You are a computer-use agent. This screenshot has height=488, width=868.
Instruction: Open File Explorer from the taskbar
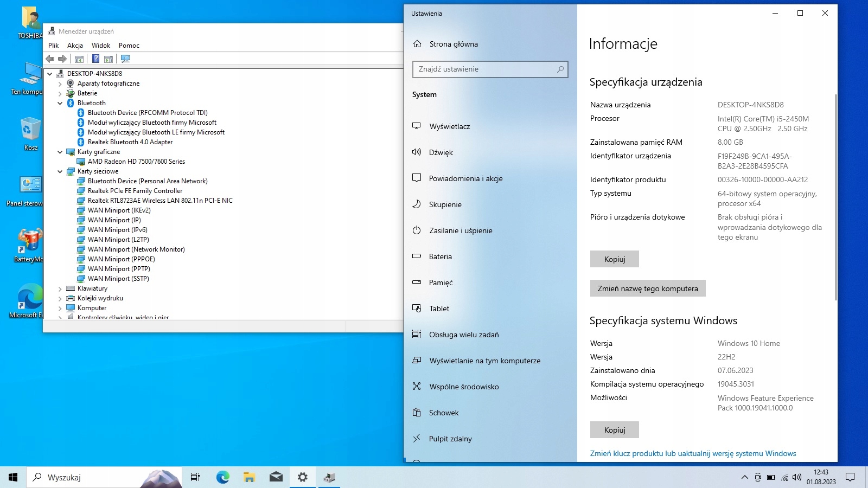pos(249,477)
